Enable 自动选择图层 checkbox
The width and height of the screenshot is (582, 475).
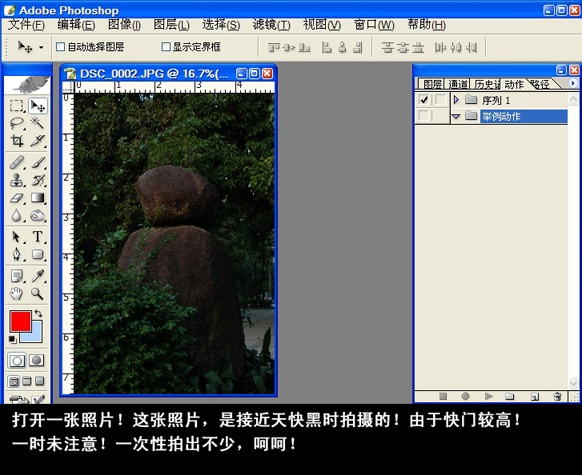[x=60, y=47]
